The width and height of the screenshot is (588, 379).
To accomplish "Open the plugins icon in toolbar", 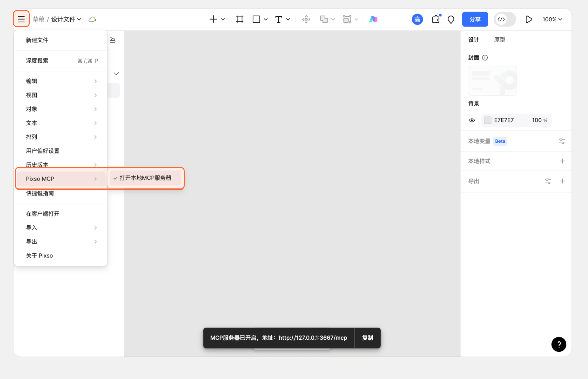I will point(436,19).
